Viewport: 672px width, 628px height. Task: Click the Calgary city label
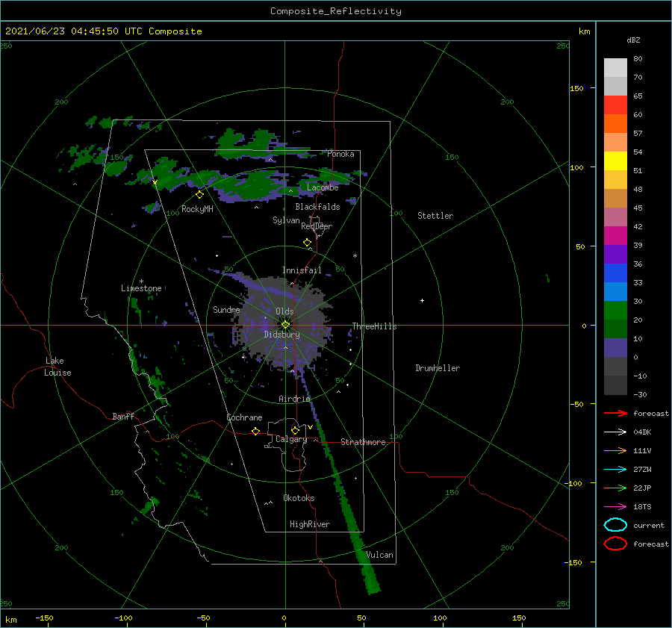click(x=291, y=439)
